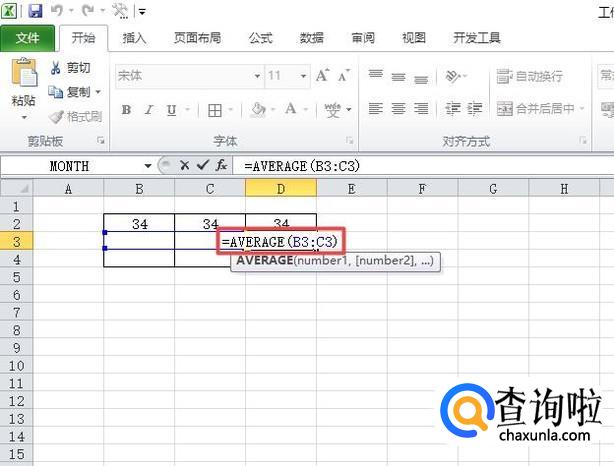Viewport: 614px width, 466px height.
Task: Open the customize quick access toolbar arrow
Action: (x=142, y=12)
